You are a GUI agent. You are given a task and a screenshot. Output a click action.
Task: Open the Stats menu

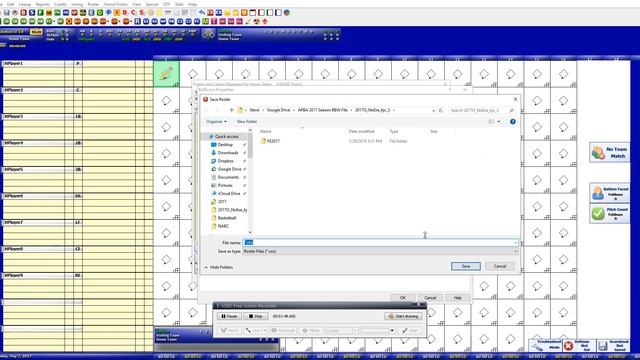pos(179,4)
